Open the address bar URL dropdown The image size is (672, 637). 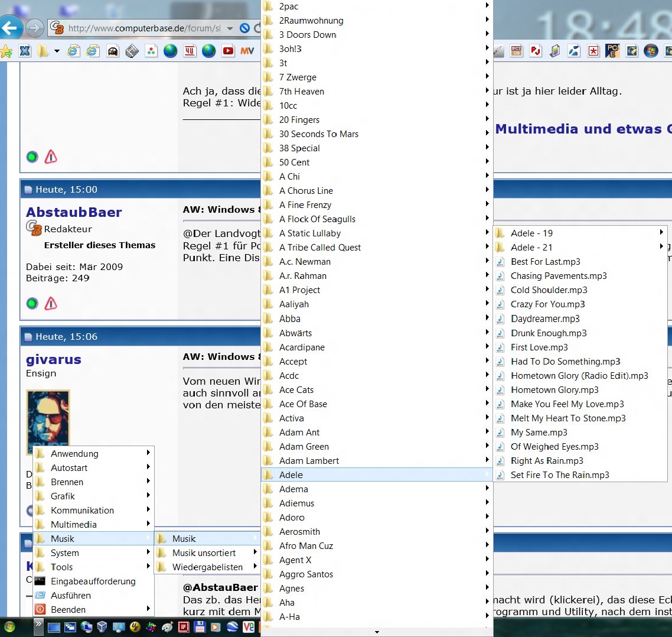coord(230,28)
